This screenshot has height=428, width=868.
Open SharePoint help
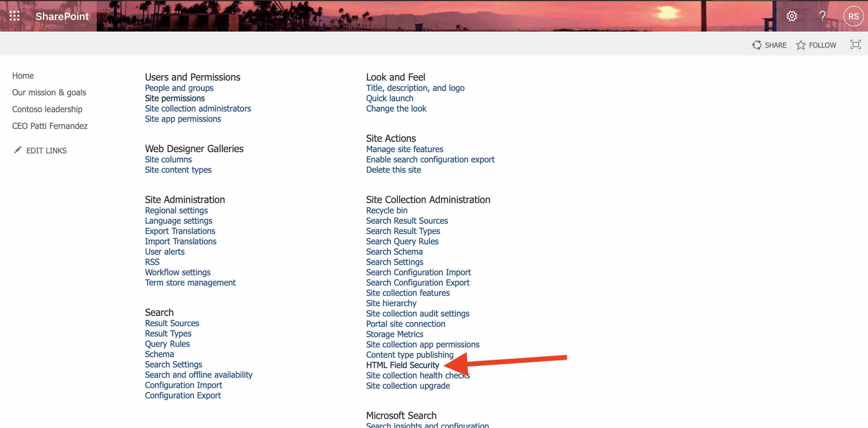click(x=822, y=16)
